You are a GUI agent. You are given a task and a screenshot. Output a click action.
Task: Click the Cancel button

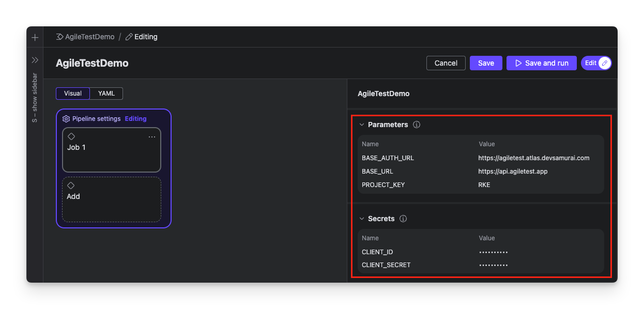(x=446, y=63)
